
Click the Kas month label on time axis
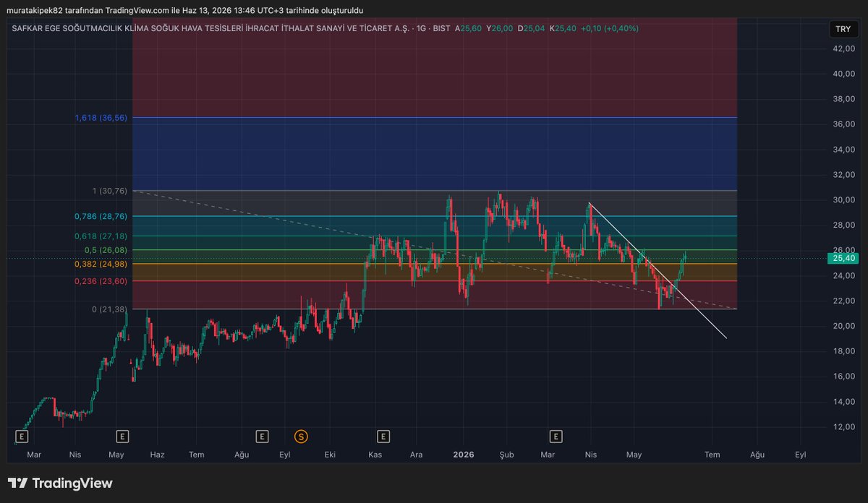(375, 455)
